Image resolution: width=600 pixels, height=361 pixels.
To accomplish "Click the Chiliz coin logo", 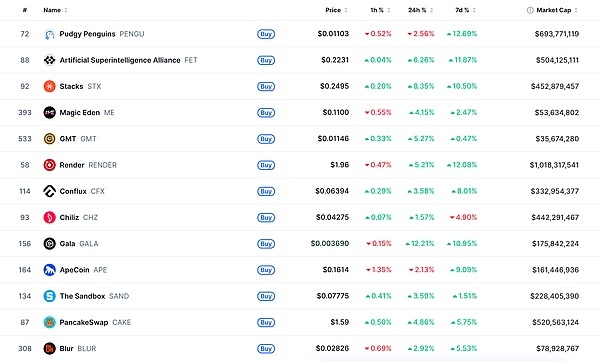I will click(x=49, y=217).
